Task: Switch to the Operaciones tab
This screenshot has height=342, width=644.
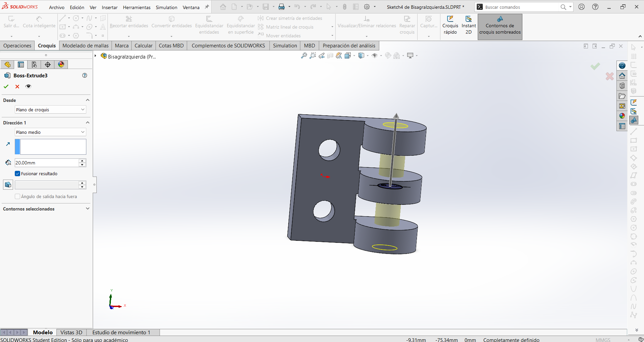Action: 17,46
